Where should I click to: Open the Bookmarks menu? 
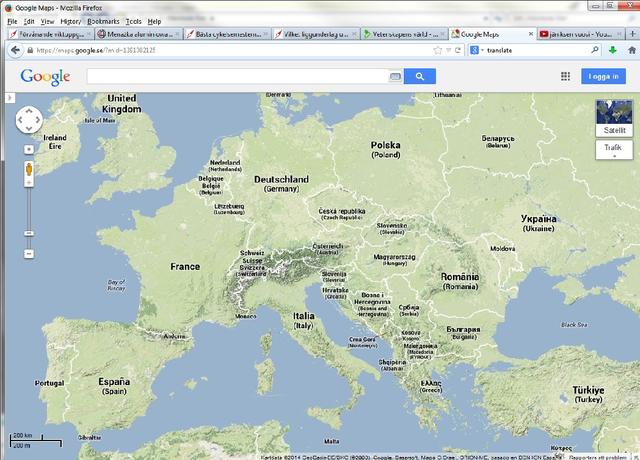tap(103, 21)
